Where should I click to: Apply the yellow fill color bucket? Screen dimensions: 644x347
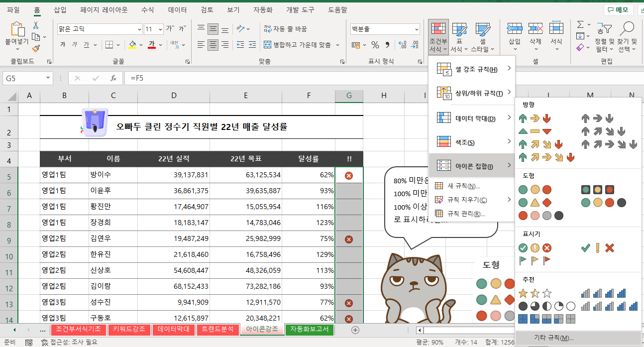(x=132, y=45)
